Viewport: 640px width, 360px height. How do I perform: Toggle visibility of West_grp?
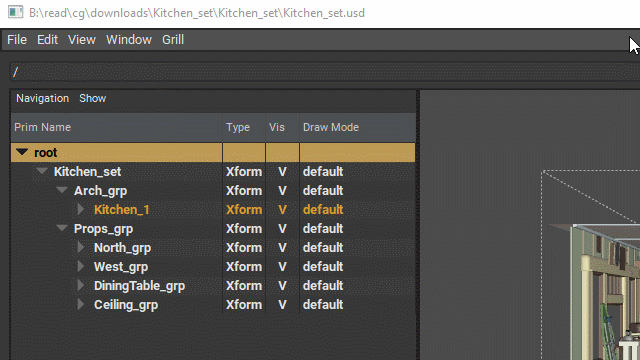point(282,267)
